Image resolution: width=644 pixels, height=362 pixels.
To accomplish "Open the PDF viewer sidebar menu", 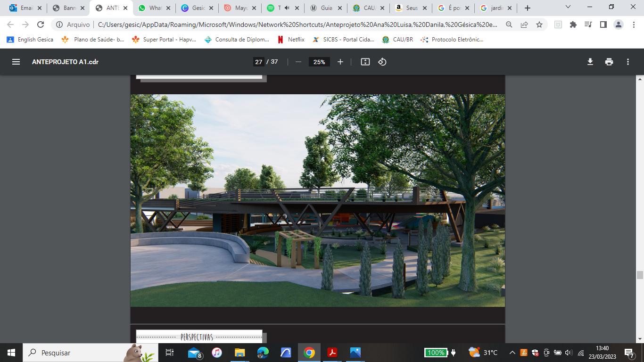I will 16,62.
